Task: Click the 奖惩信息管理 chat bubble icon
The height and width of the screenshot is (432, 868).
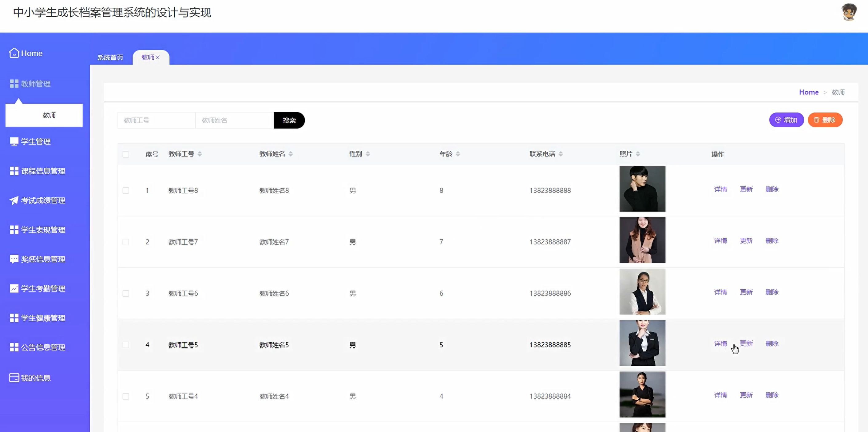Action: [x=14, y=259]
